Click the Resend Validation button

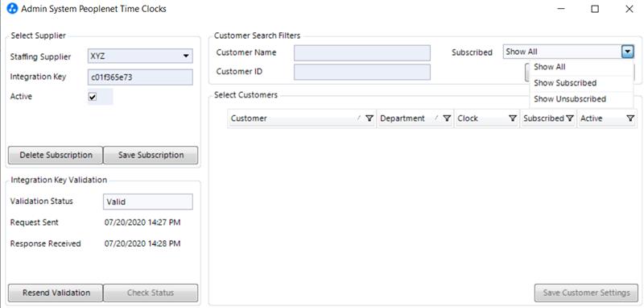pos(56,293)
